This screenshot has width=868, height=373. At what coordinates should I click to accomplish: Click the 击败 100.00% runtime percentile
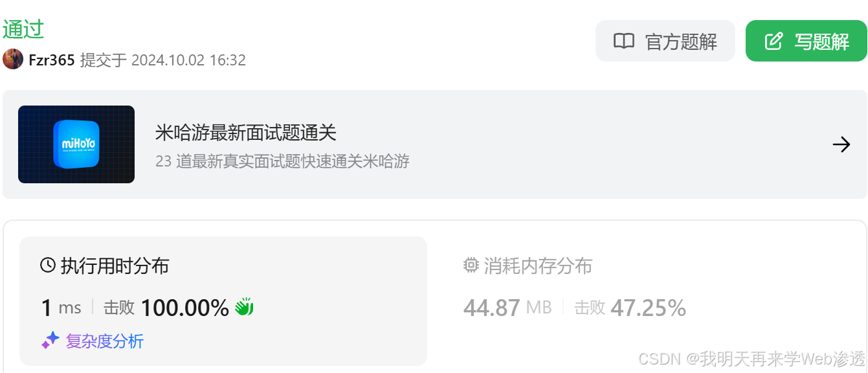click(166, 308)
